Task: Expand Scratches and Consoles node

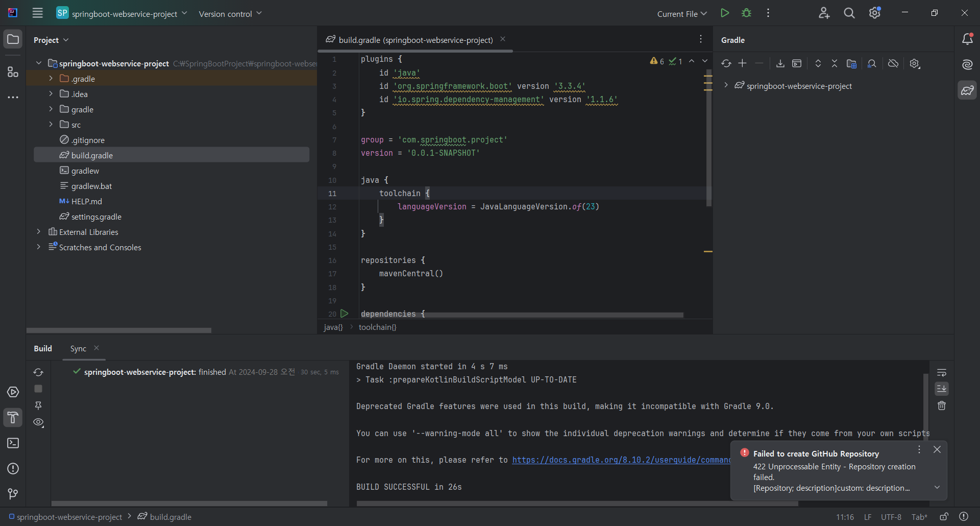Action: [38, 247]
